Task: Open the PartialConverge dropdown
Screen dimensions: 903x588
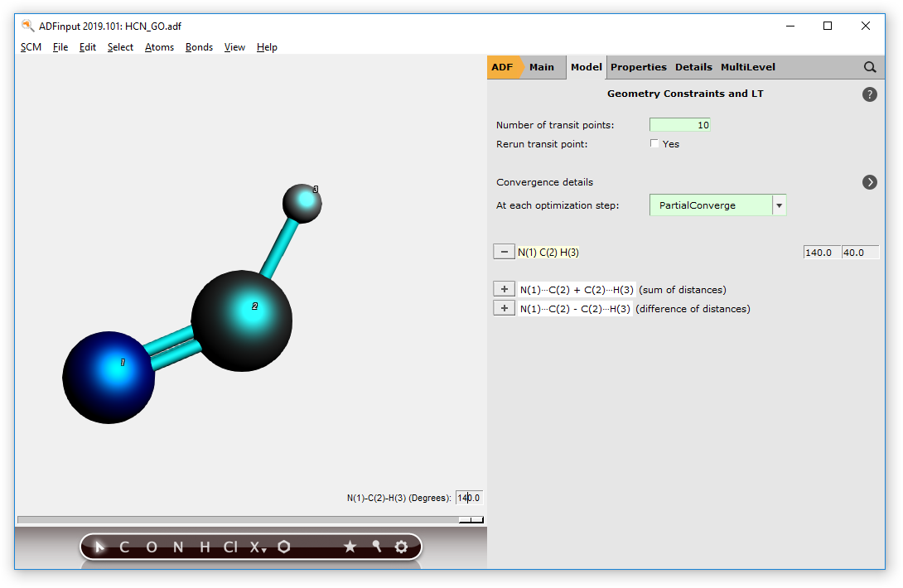Action: point(717,205)
